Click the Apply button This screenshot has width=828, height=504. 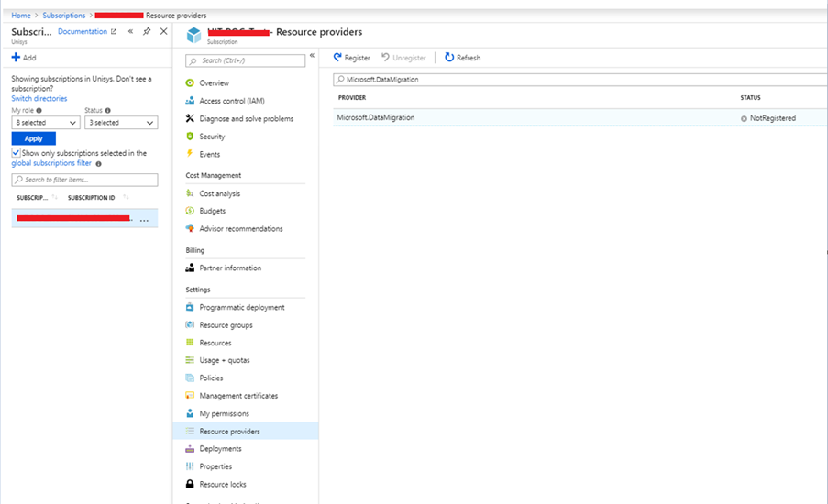point(33,138)
